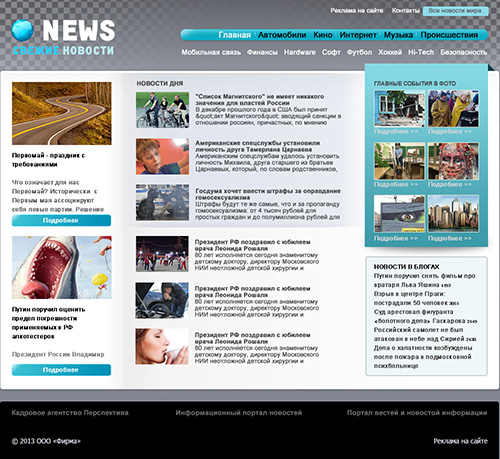The image size is (500, 459).
Task: Click Подробнее under the destroyed house photo
Action: pos(396,132)
